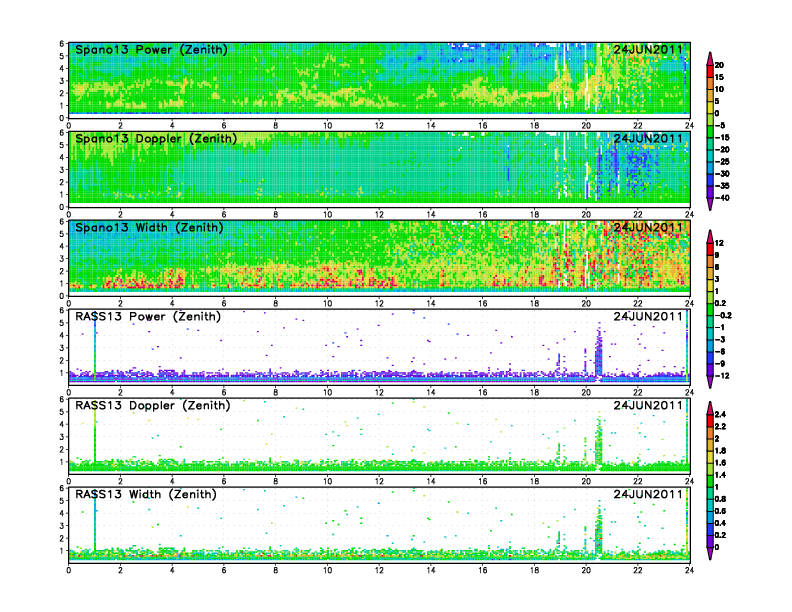The image size is (792, 612).
Task: Pick the pink top arrow of the top colorbar
Action: (710, 58)
